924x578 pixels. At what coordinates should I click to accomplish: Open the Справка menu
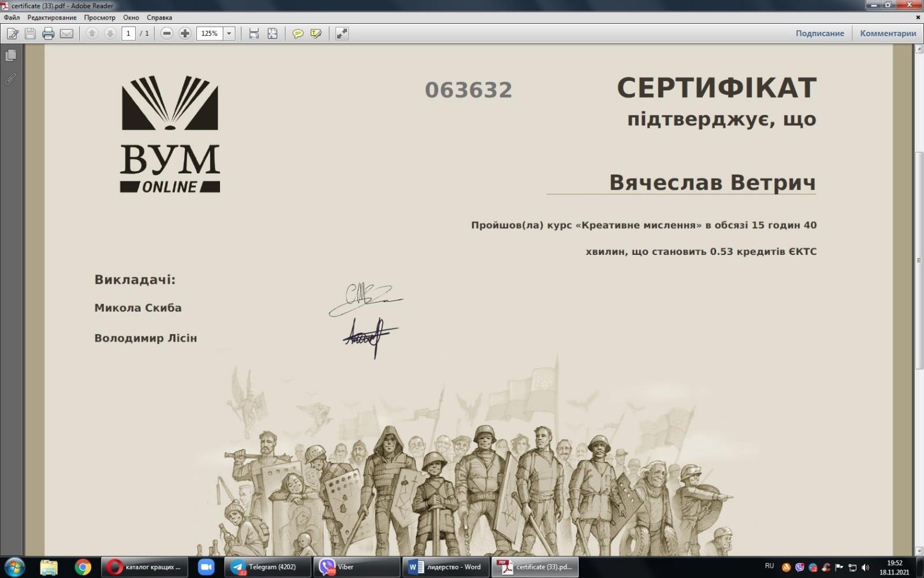pyautogui.click(x=159, y=17)
